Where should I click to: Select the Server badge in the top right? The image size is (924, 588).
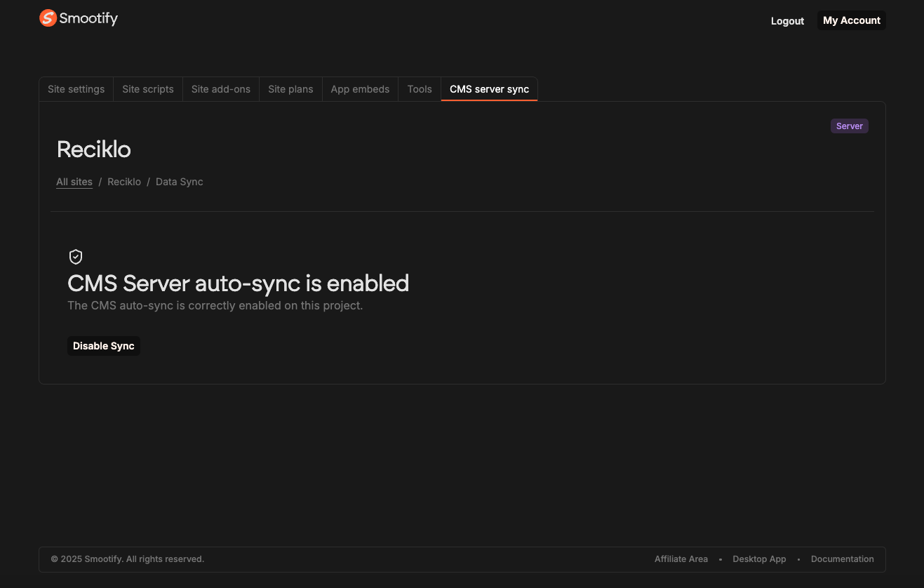tap(849, 126)
